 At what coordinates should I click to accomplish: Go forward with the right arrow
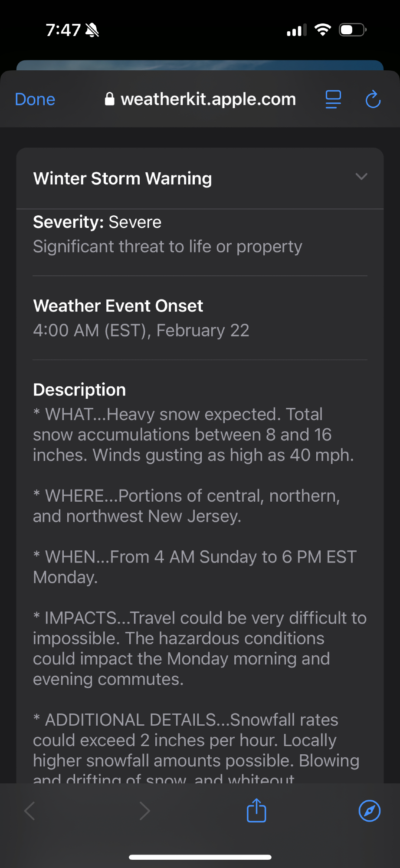click(x=144, y=810)
